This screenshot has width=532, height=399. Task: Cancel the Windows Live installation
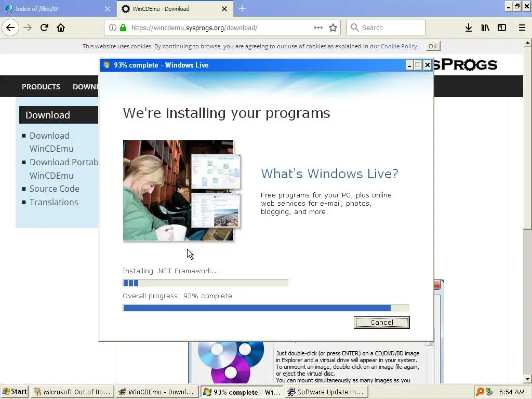382,322
